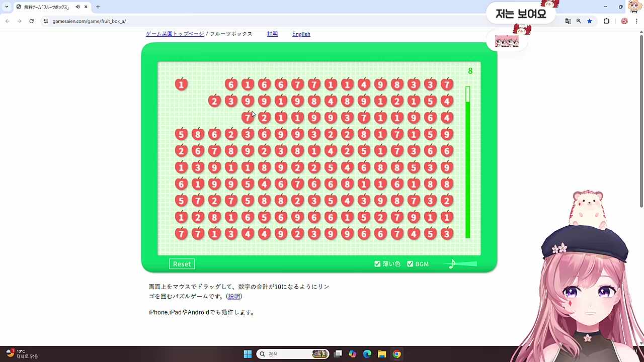The height and width of the screenshot is (362, 644).
Task: Go back to the previous page
Action: 7,21
